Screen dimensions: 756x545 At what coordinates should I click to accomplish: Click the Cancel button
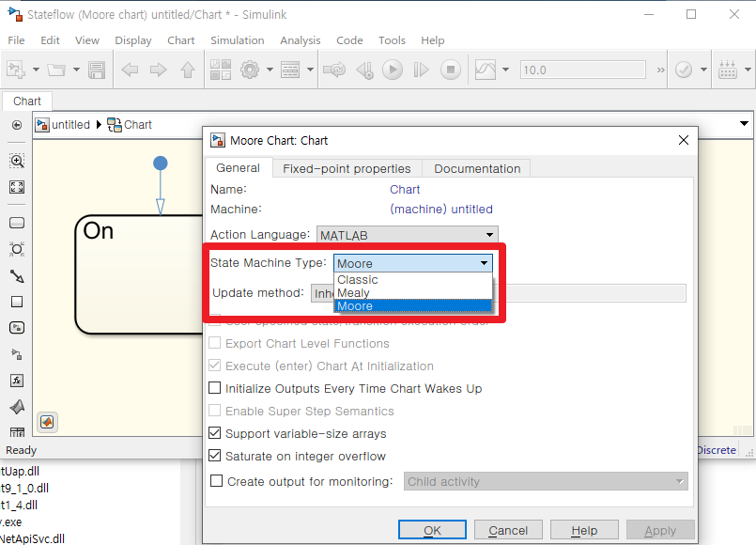click(508, 530)
